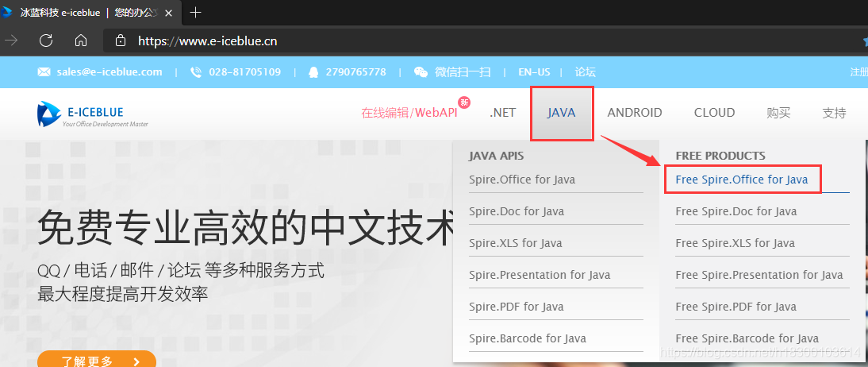
Task: Click the FREE PRODUCTS heading
Action: pos(720,156)
